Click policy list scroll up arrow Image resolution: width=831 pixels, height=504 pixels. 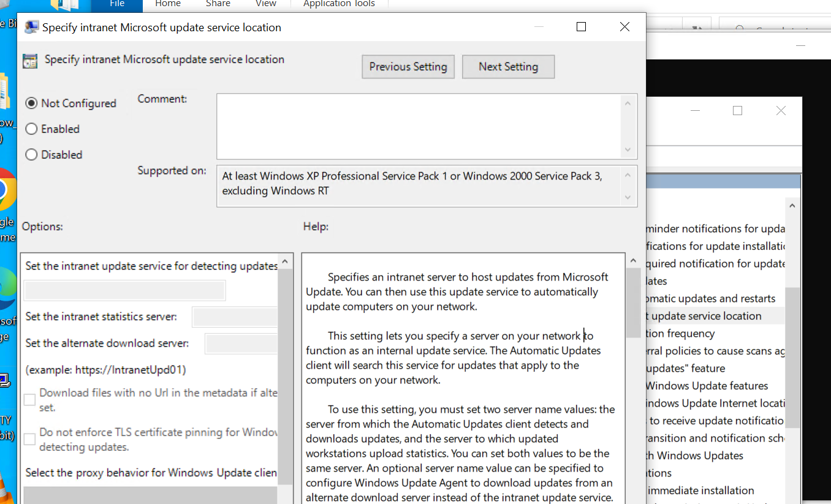792,206
